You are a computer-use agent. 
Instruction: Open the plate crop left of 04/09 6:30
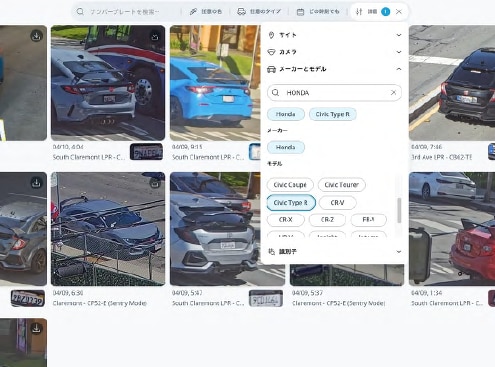click(x=28, y=298)
